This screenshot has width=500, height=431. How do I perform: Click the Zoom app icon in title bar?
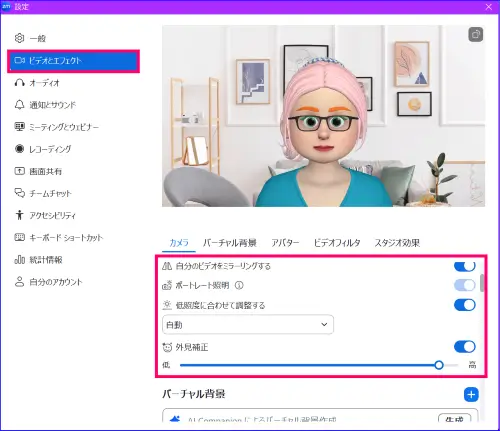pyautogui.click(x=6, y=7)
